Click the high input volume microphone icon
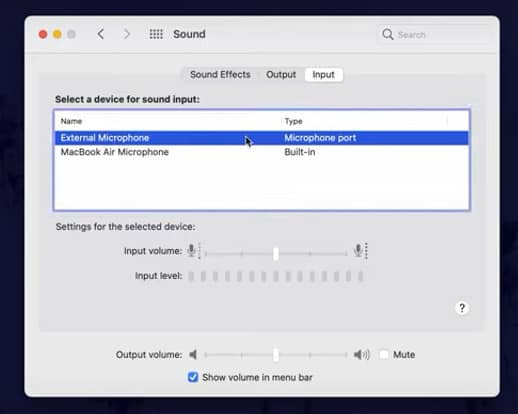This screenshot has width=518, height=414. (361, 251)
